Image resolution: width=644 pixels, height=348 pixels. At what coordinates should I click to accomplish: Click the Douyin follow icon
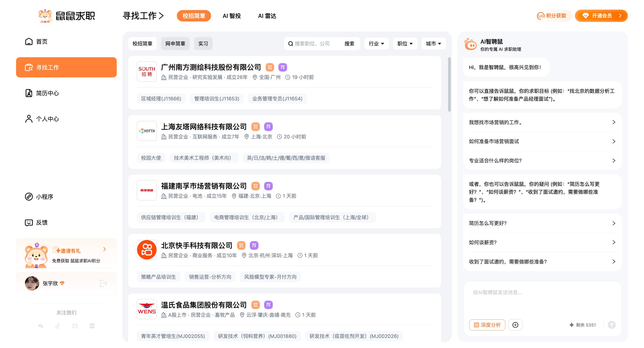point(58,326)
